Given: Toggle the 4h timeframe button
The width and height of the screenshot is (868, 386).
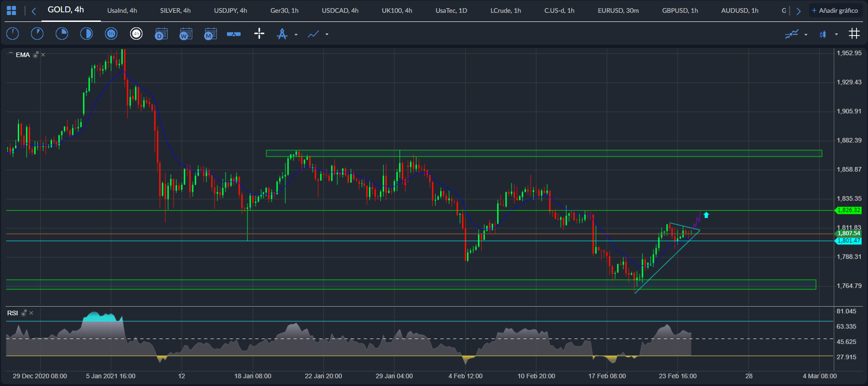Looking at the screenshot, I should [x=136, y=34].
